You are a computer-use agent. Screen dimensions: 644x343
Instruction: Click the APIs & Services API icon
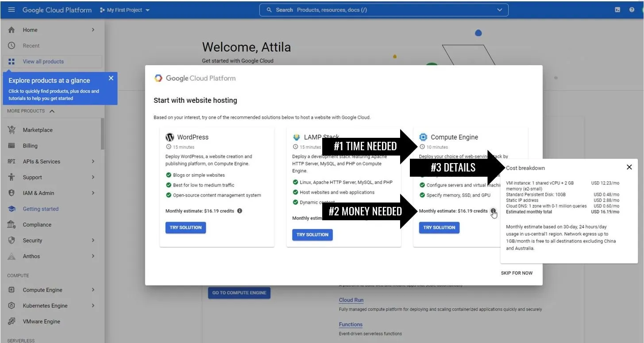12,161
